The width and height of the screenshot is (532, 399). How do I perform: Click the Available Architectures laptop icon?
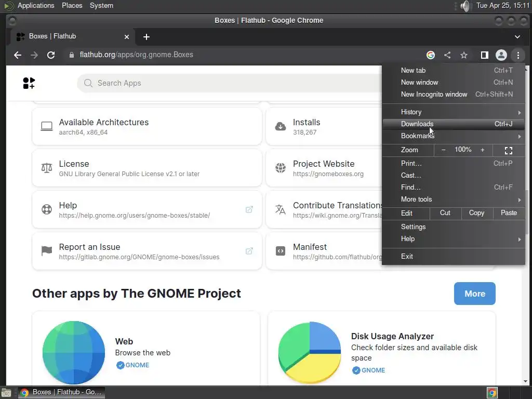46,126
